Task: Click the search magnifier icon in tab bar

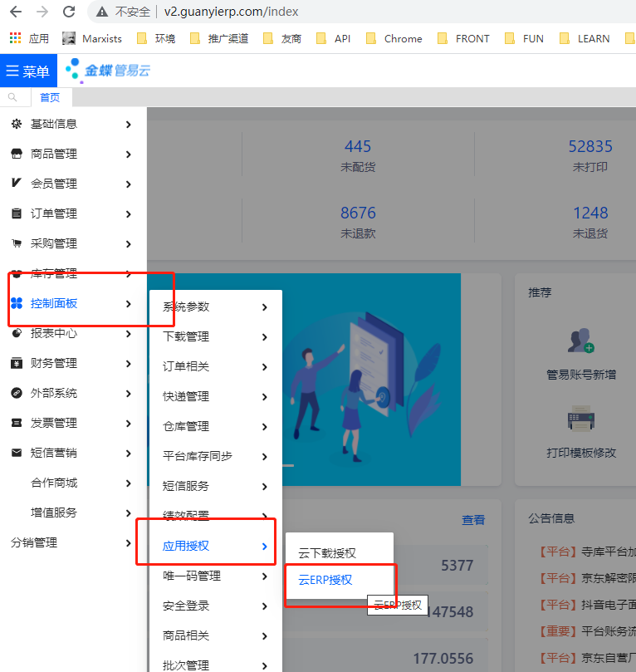Action: (x=12, y=97)
